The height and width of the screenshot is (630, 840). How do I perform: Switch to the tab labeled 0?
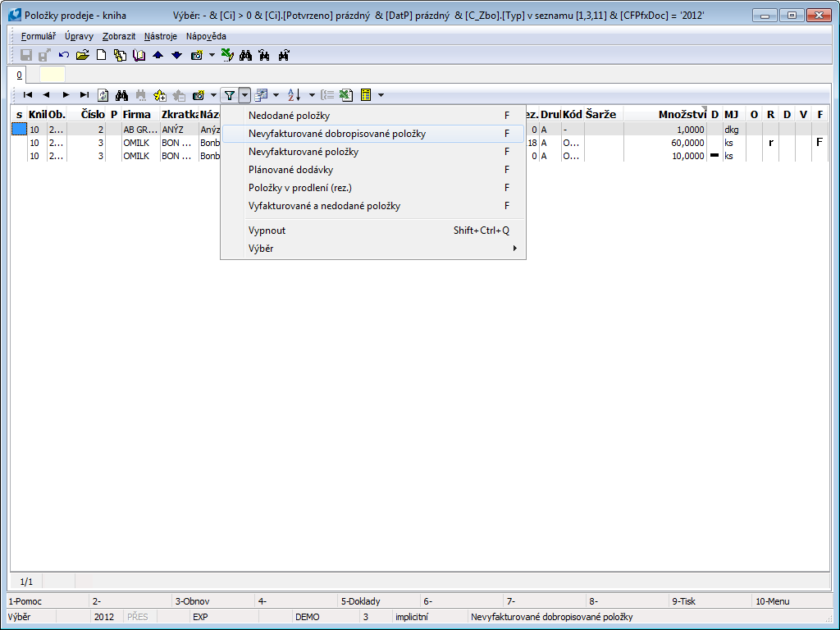20,75
